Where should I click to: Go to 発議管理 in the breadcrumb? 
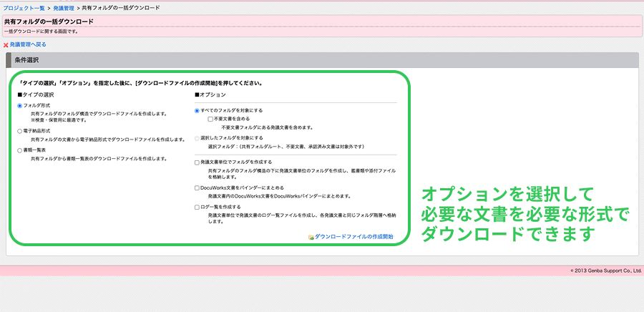[x=64, y=7]
